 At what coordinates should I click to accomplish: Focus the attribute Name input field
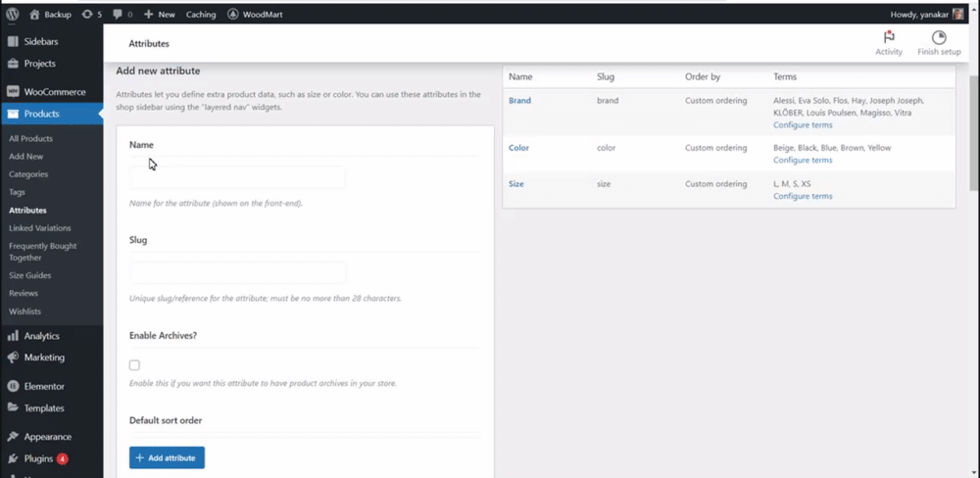[x=237, y=177]
